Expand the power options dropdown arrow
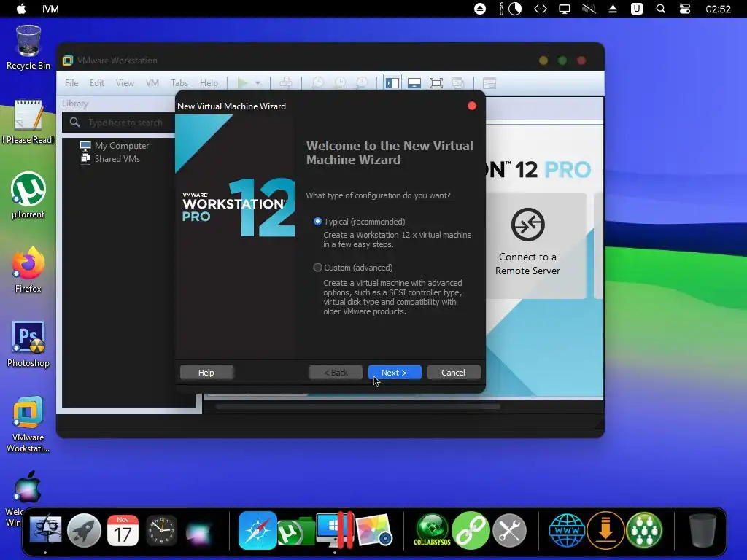 point(258,83)
